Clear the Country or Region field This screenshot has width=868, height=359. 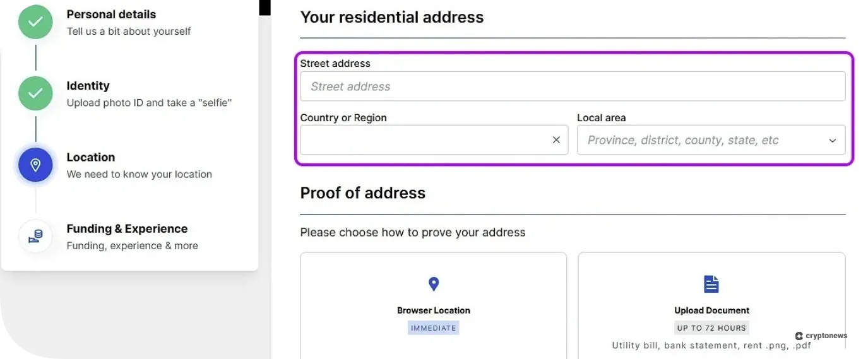pyautogui.click(x=556, y=140)
